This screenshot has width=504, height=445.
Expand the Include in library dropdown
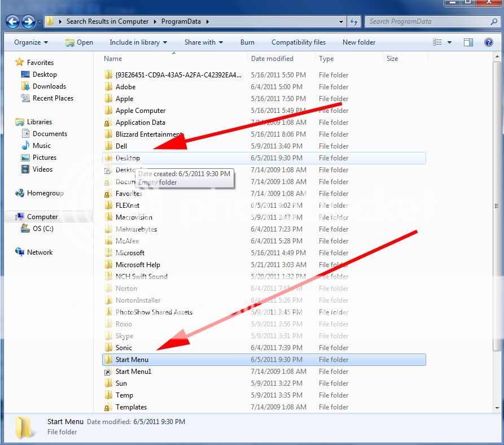pyautogui.click(x=138, y=42)
